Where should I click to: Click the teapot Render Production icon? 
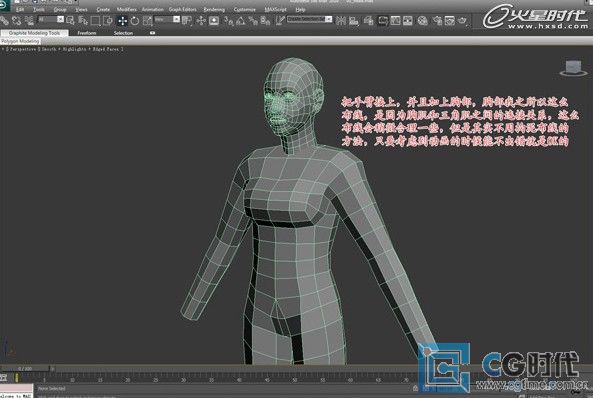coord(462,20)
